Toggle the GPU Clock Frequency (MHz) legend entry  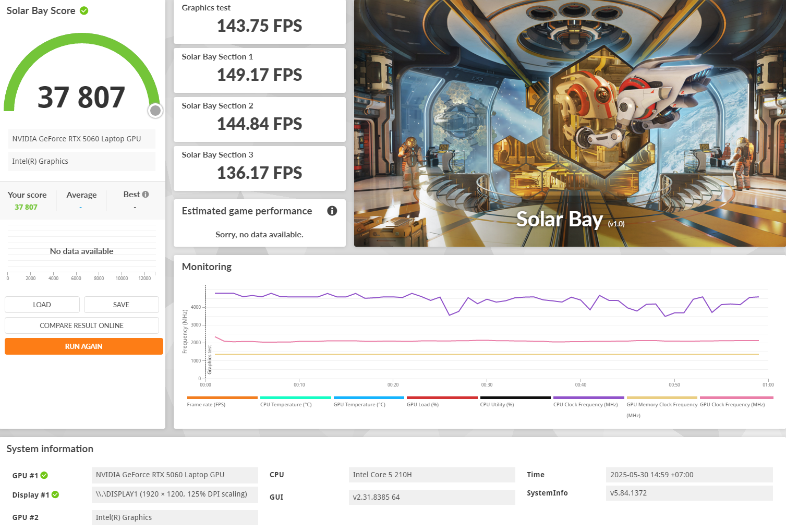click(x=736, y=401)
